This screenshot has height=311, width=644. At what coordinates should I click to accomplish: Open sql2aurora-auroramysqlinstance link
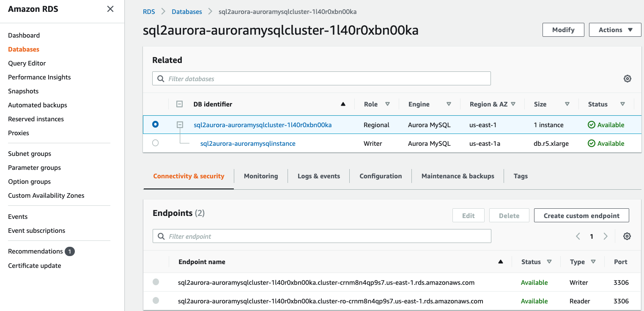tap(248, 144)
